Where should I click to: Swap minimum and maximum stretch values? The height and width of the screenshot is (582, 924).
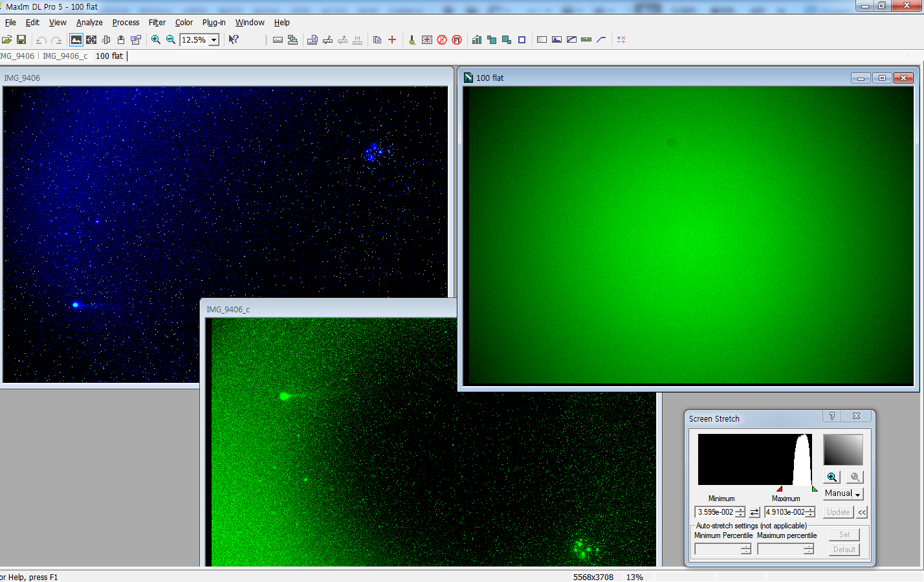(x=754, y=512)
